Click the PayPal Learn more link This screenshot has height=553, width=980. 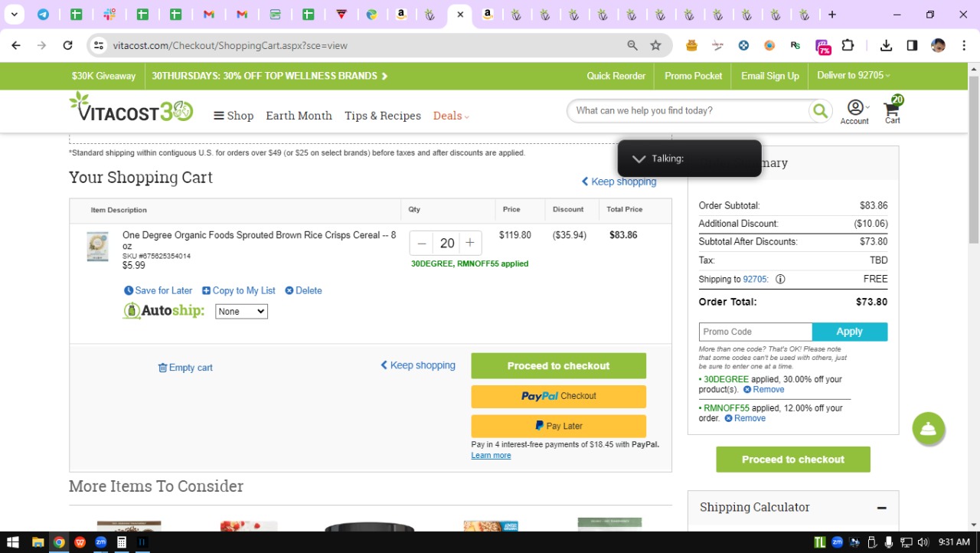click(x=491, y=456)
